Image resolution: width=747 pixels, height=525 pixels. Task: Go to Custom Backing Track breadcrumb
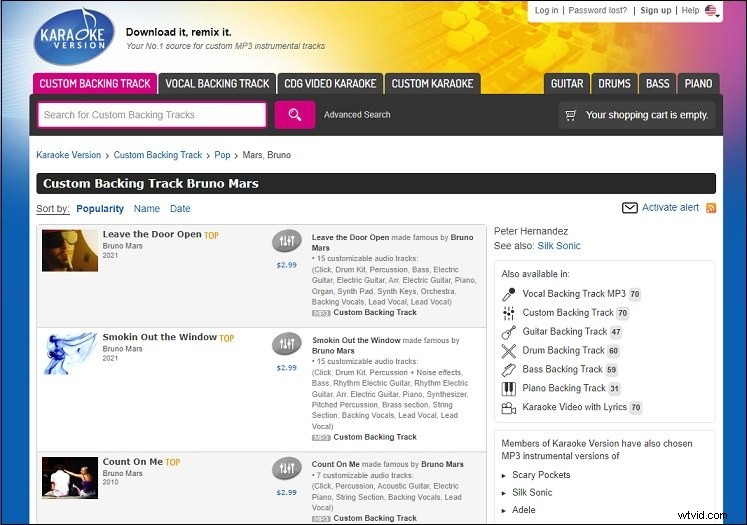pyautogui.click(x=158, y=155)
